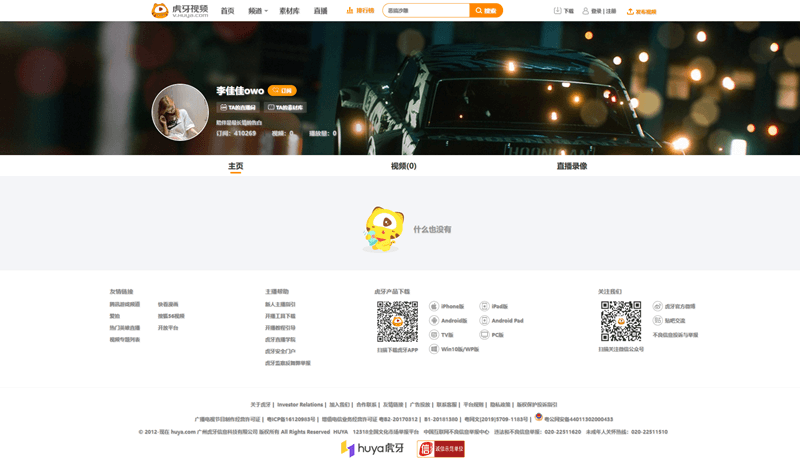This screenshot has height=472, width=800.
Task: Click the huya虎牙 footer logo
Action: coord(372,449)
